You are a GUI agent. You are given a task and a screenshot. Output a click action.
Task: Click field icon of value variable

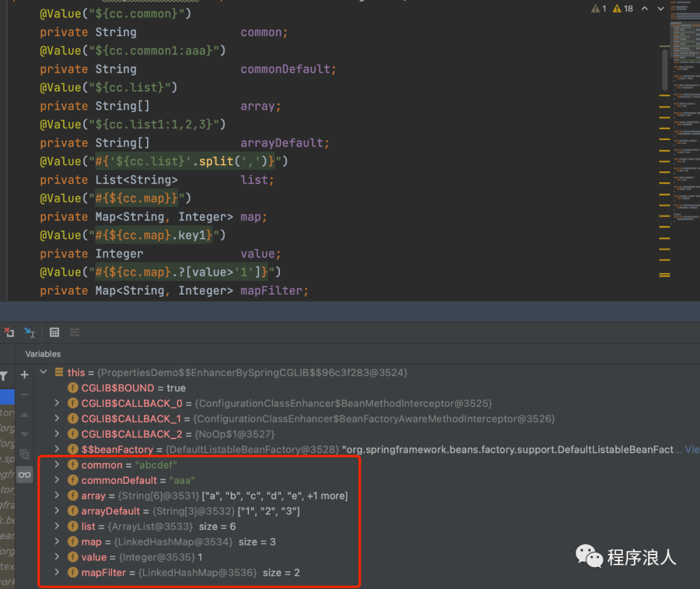[x=73, y=557]
